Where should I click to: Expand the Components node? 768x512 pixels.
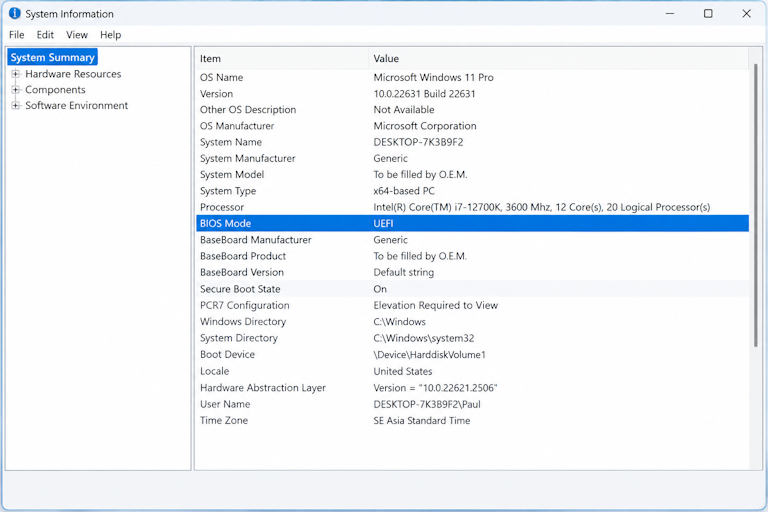(x=16, y=90)
